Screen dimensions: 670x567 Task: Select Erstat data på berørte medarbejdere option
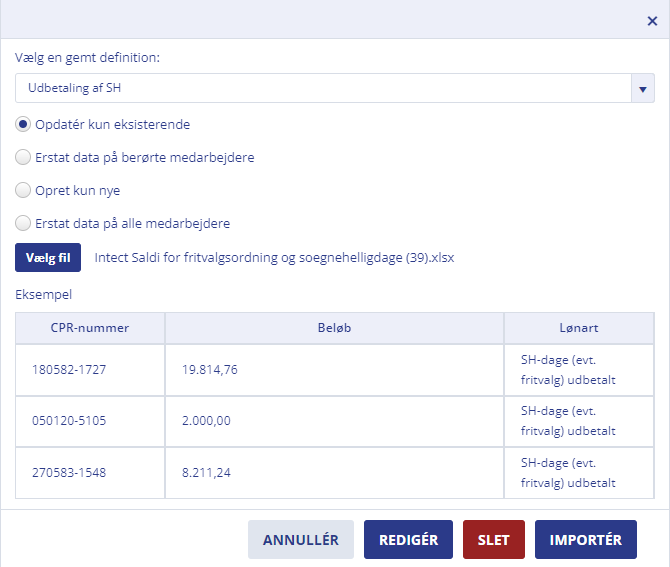(x=23, y=157)
